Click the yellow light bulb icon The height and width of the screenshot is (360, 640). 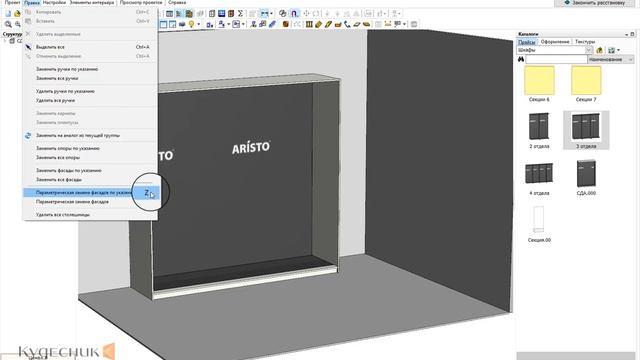[191, 24]
